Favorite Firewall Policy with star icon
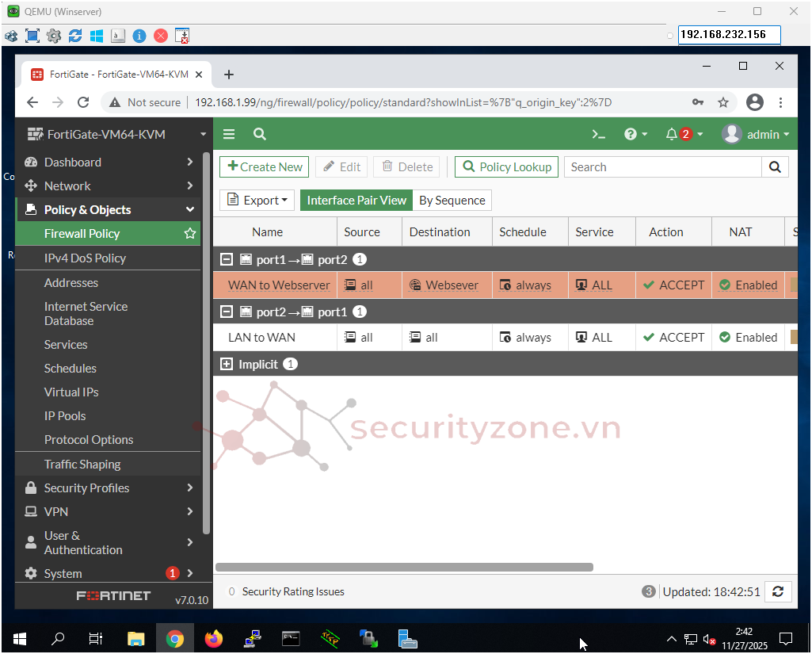 pos(190,234)
